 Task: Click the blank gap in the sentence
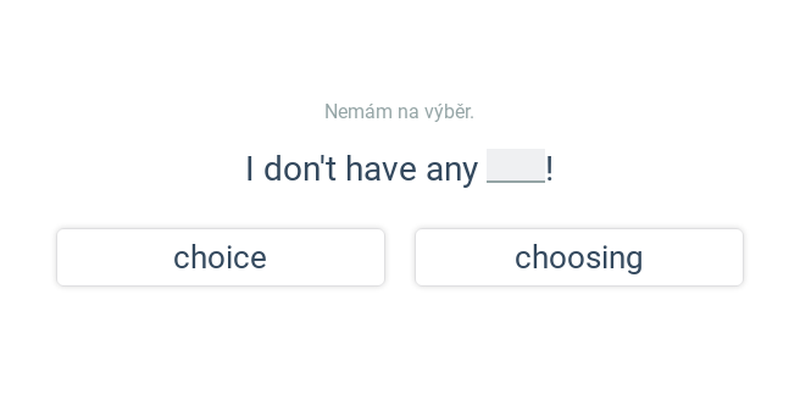click(516, 168)
